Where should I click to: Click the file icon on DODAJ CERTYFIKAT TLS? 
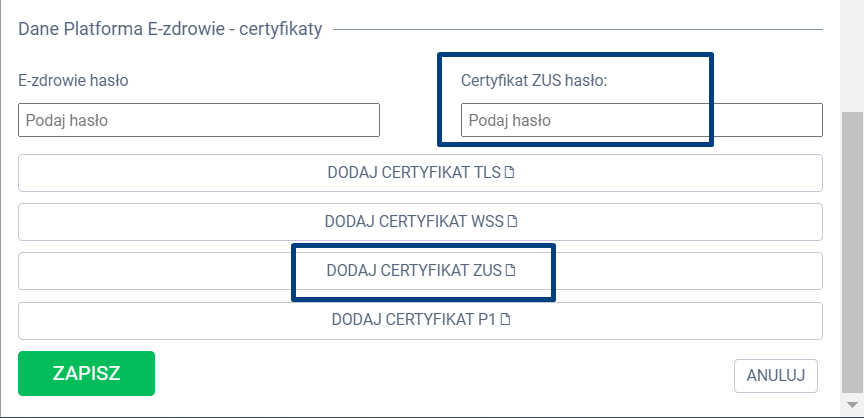509,173
